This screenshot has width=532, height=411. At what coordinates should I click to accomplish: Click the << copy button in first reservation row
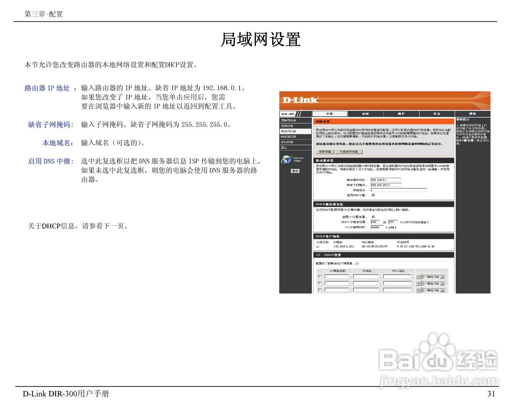click(x=419, y=277)
